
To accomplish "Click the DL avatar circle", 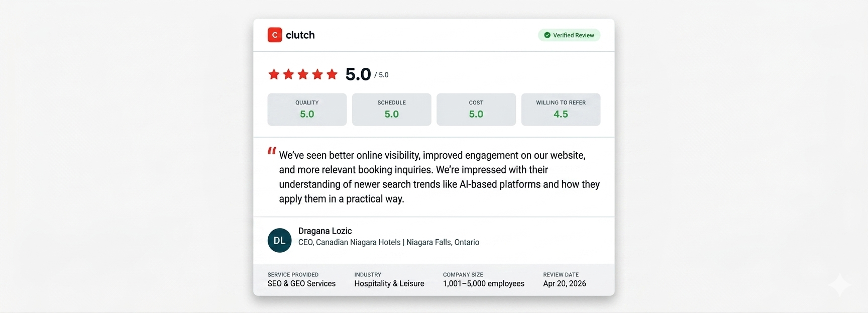I will [280, 240].
